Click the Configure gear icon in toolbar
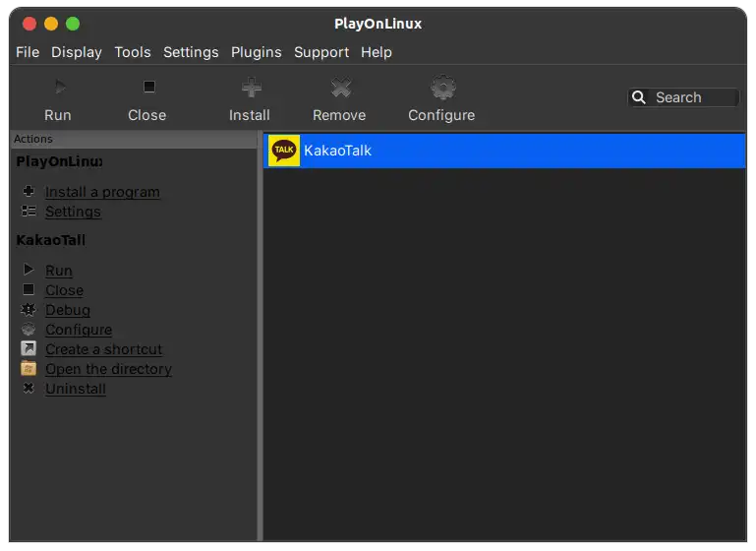756x551 pixels. click(x=443, y=88)
